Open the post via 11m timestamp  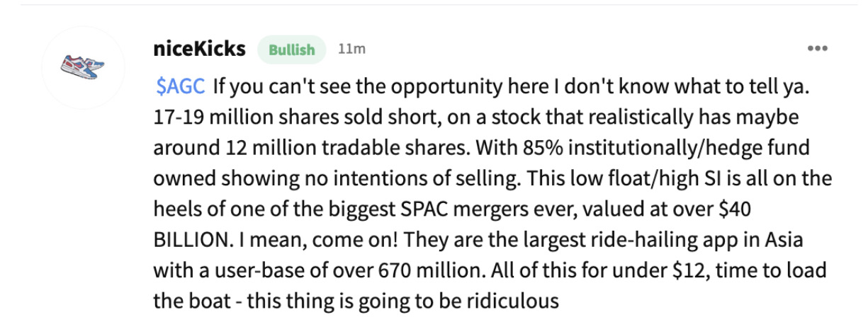pyautogui.click(x=352, y=49)
